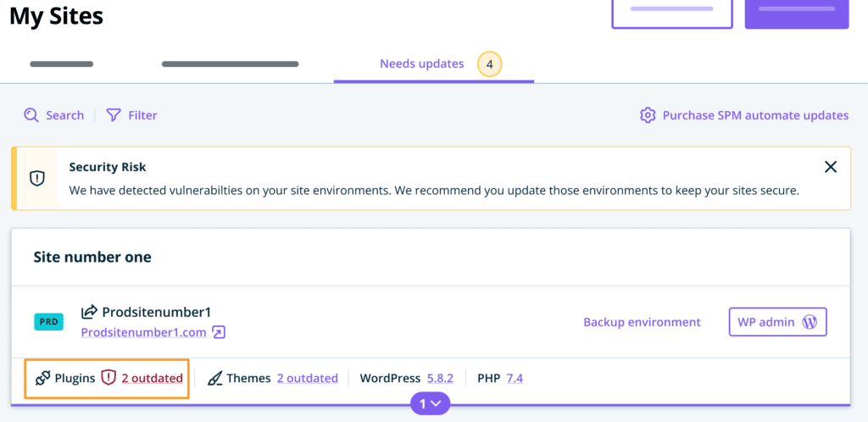Viewport: 868px width, 422px height.
Task: Open the Backup environment link
Action: pos(642,322)
